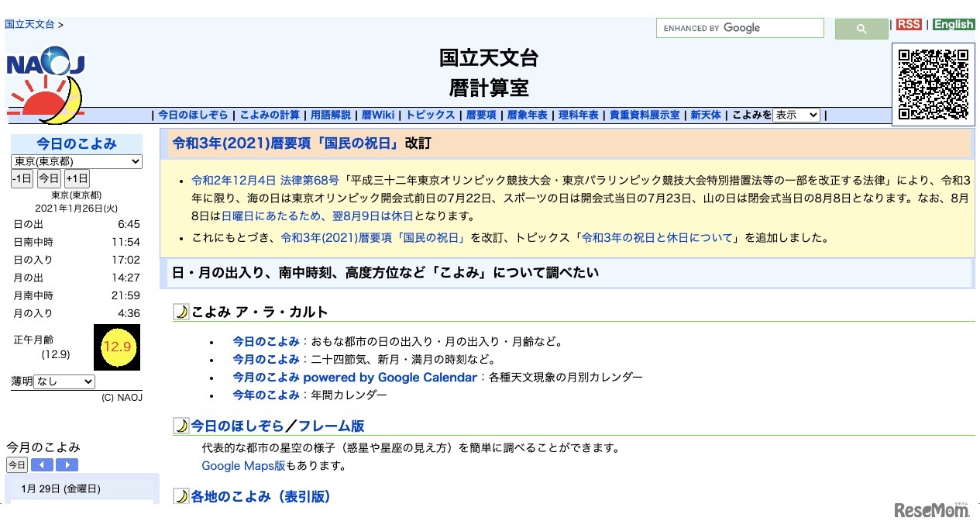Click 今日 button under 今月のこよみ

click(x=17, y=465)
